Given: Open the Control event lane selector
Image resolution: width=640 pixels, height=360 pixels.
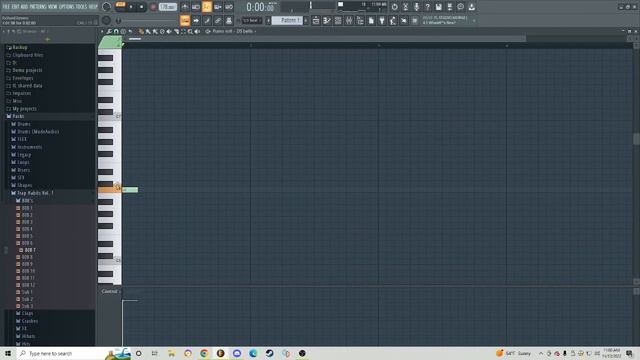Looking at the screenshot, I should coord(111,291).
